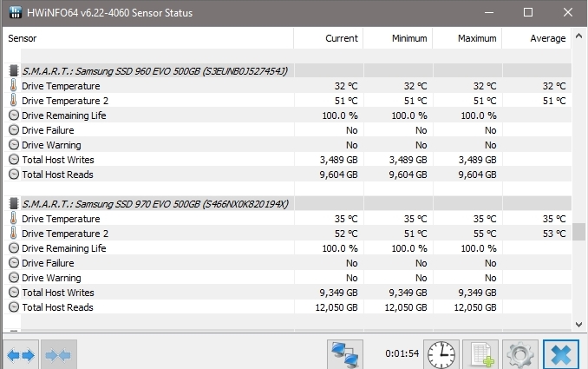Viewport: 588px width, 369px height.
Task: Open the network remote monitoring button
Action: (x=345, y=354)
